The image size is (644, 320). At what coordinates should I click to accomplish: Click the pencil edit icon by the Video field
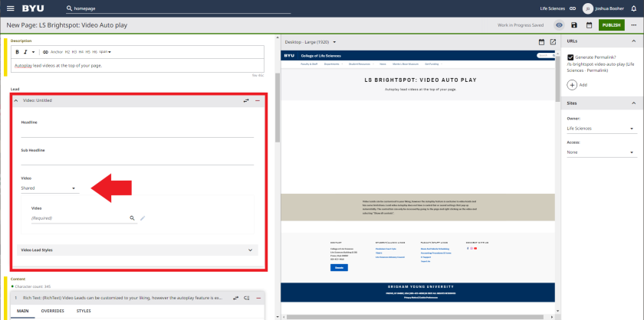point(143,218)
